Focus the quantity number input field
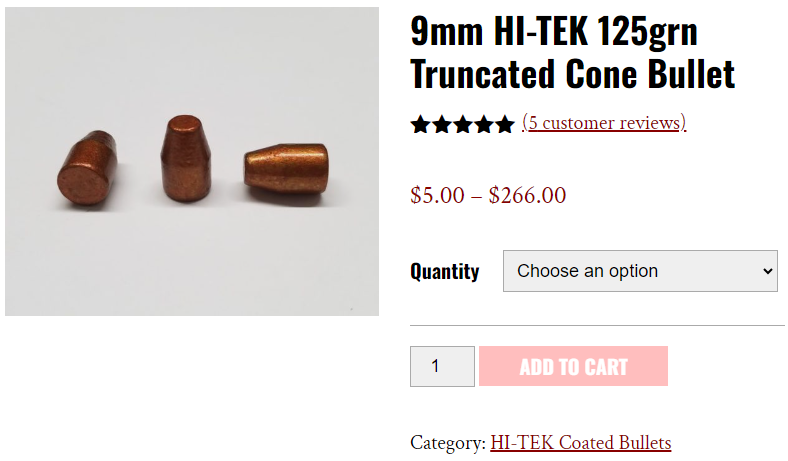The image size is (788, 461). 442,366
